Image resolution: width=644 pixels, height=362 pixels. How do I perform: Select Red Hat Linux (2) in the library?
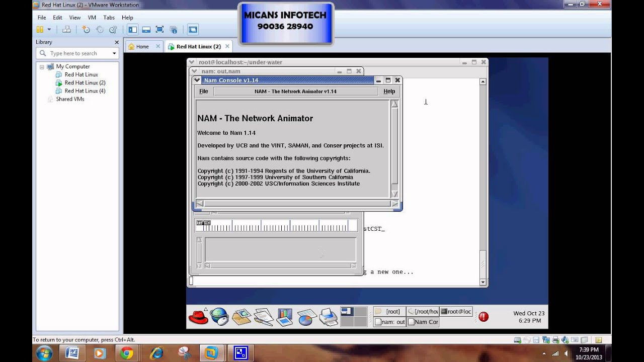pyautogui.click(x=85, y=82)
